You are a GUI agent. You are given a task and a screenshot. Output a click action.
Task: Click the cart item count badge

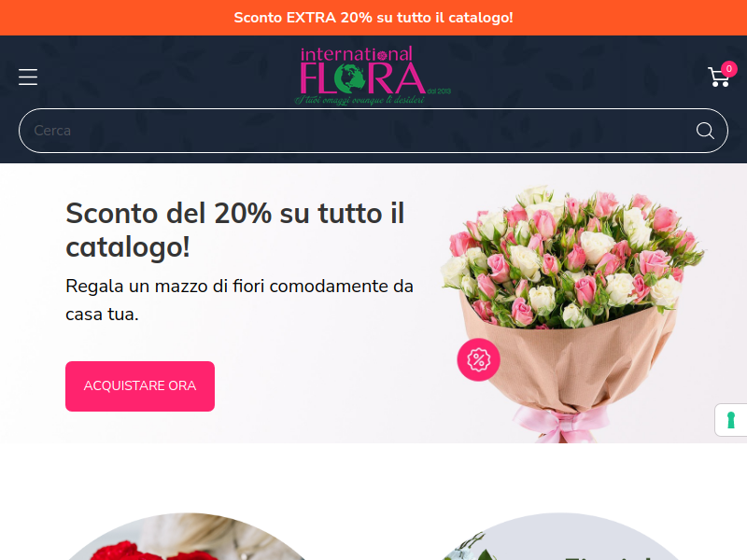point(729,69)
